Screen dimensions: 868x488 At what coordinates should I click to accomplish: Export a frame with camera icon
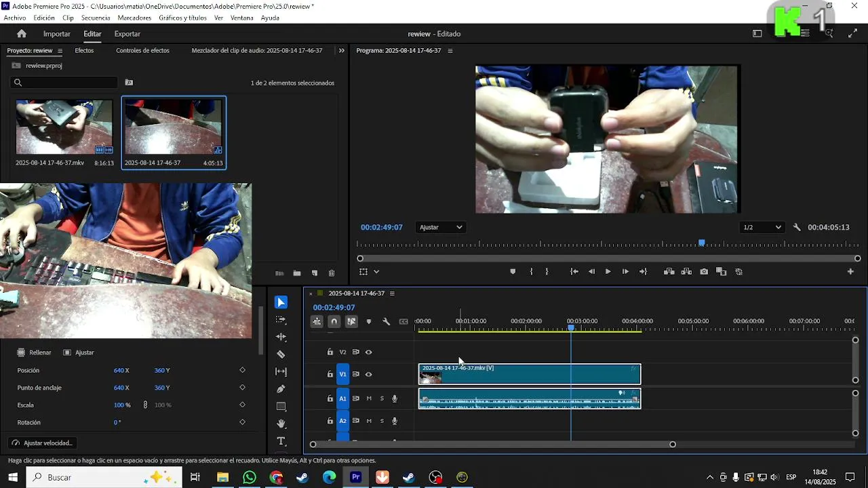704,272
